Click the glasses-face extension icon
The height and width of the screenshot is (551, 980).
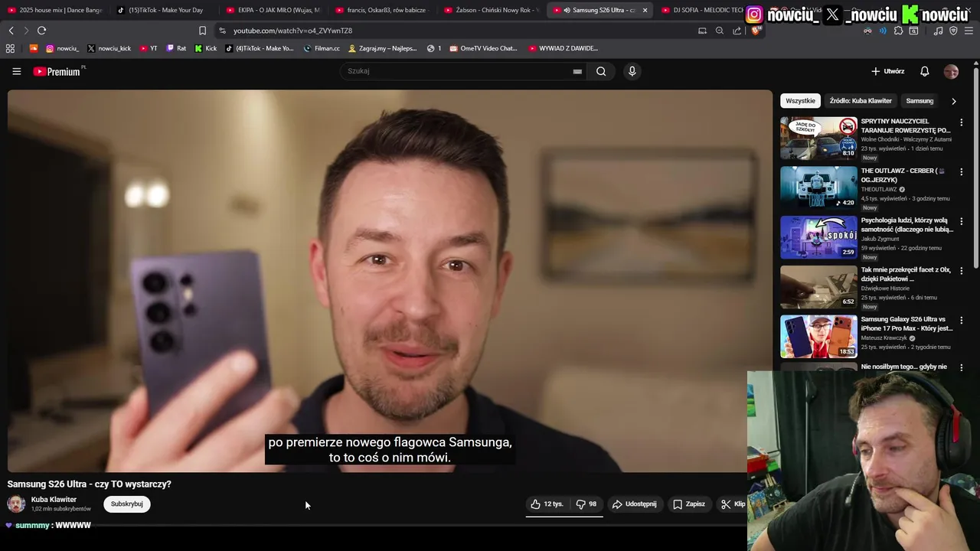pos(867,31)
